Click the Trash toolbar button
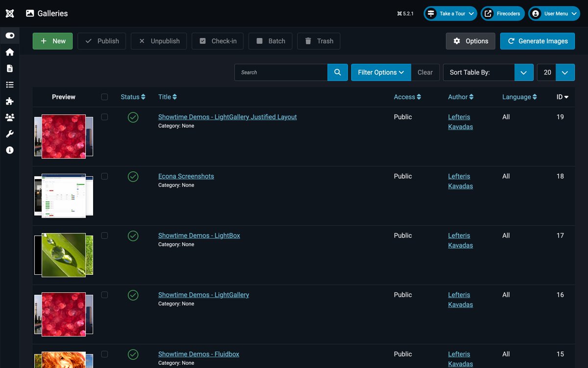Viewport: 588px width, 368px height. (x=319, y=41)
